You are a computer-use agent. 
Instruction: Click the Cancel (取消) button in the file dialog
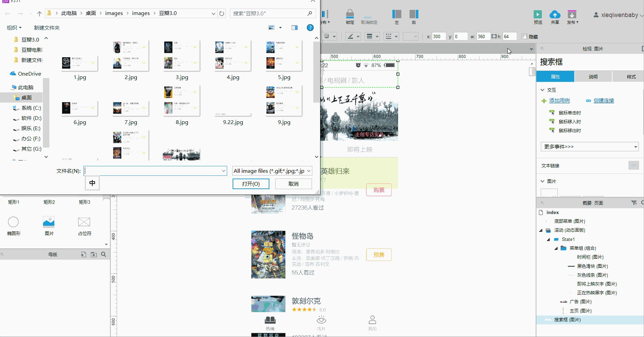(x=294, y=184)
